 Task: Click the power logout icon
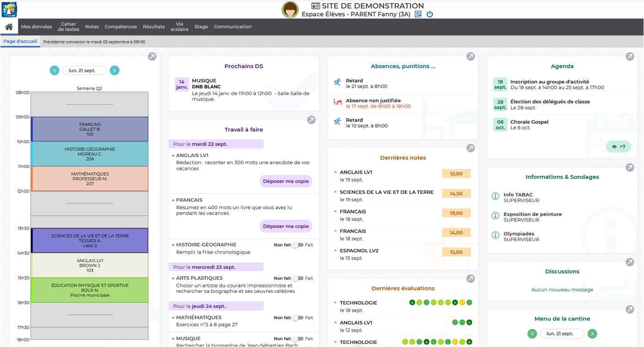pyautogui.click(x=430, y=14)
